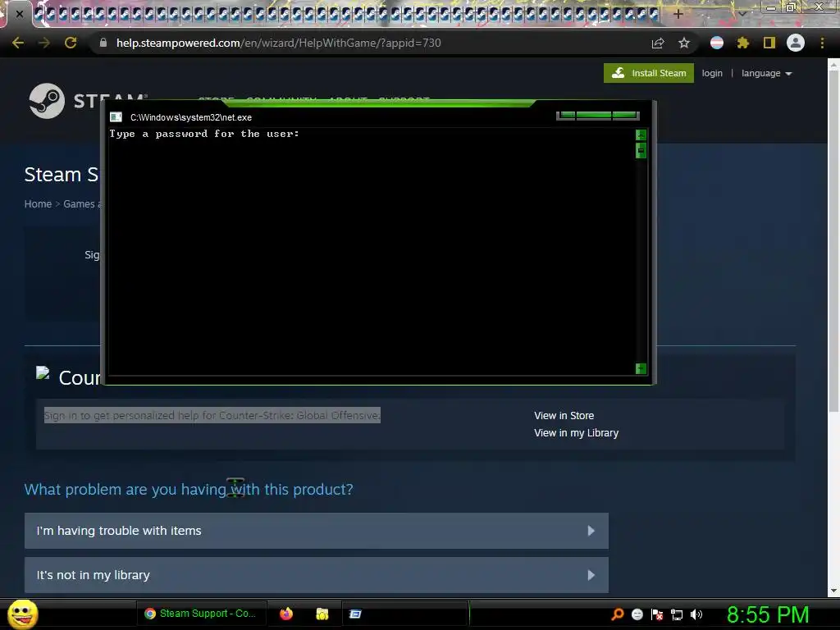This screenshot has height=630, width=840.
Task: Click the highlighted 'Sign in to get personalized help' text
Action: coord(212,415)
